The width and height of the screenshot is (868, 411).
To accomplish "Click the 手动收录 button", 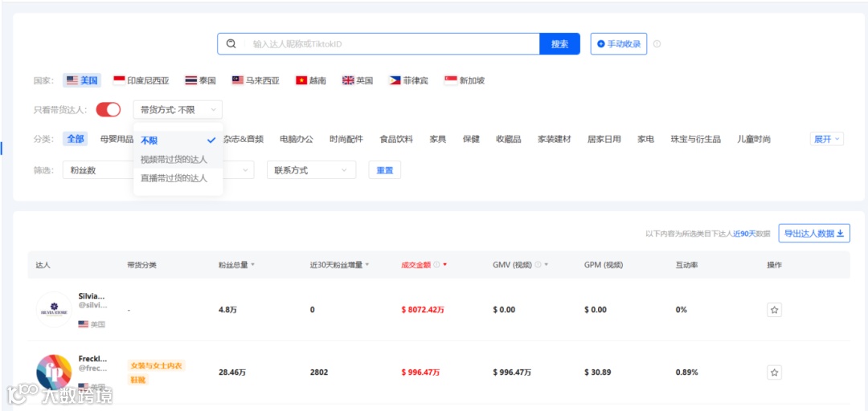I will (618, 43).
